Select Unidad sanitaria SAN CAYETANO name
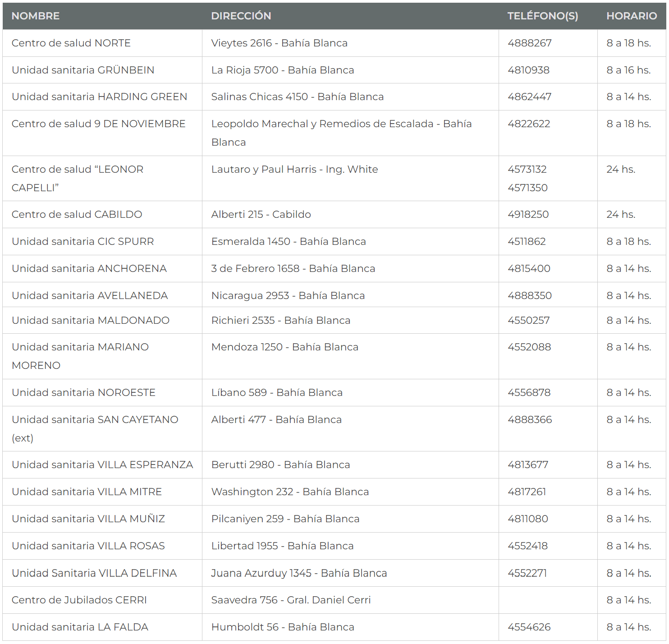This screenshot has width=669, height=644. tap(95, 420)
